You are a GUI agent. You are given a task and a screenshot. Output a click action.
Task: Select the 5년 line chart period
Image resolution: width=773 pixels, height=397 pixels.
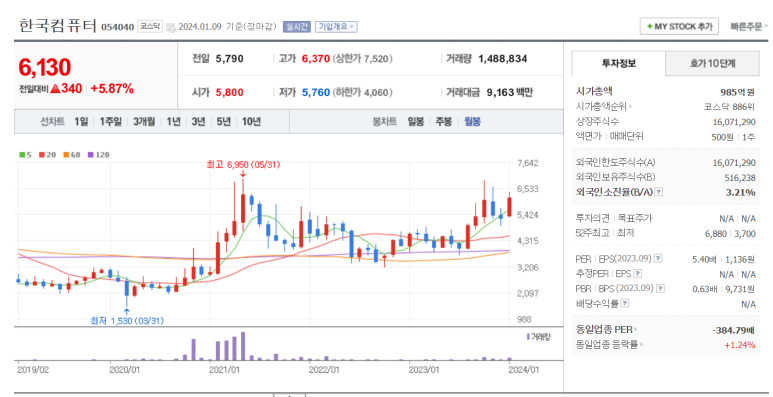click(x=223, y=122)
